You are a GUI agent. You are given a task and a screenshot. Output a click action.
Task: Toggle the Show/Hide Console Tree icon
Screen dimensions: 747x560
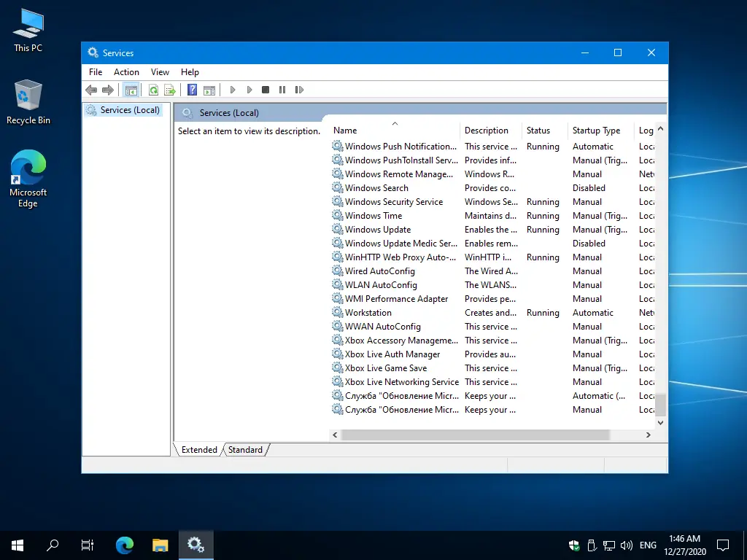(131, 89)
